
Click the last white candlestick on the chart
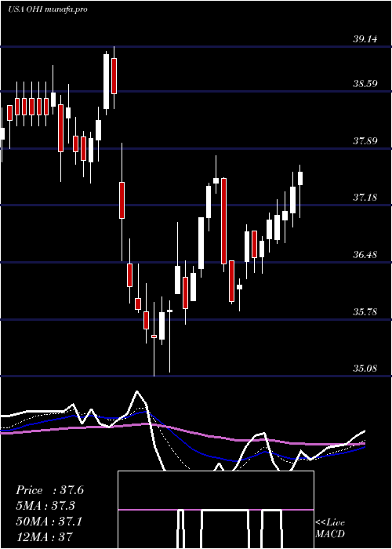(300, 178)
